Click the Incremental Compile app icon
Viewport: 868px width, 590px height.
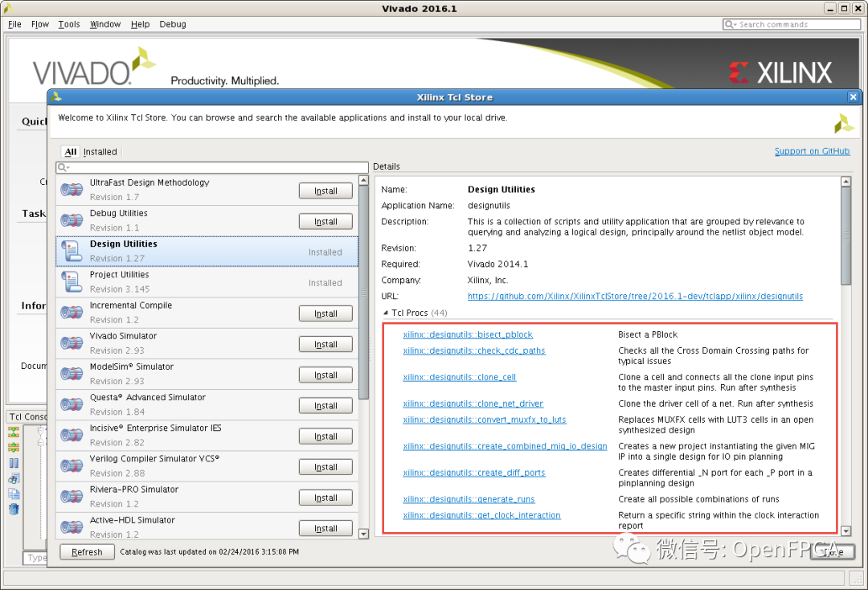tap(72, 313)
